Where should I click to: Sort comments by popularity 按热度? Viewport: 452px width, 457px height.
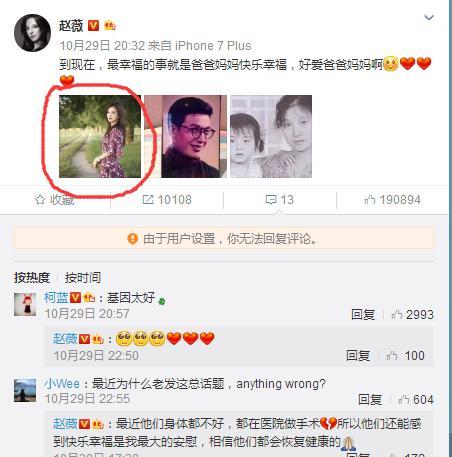click(32, 277)
